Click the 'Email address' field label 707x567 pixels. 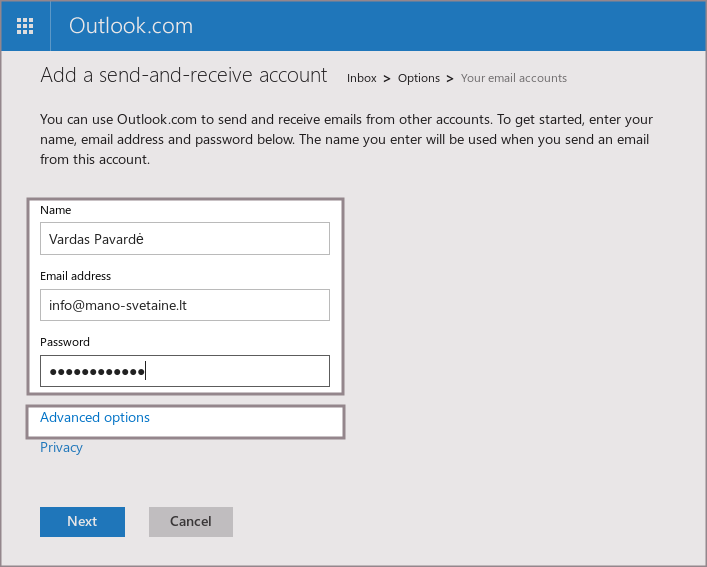75,276
